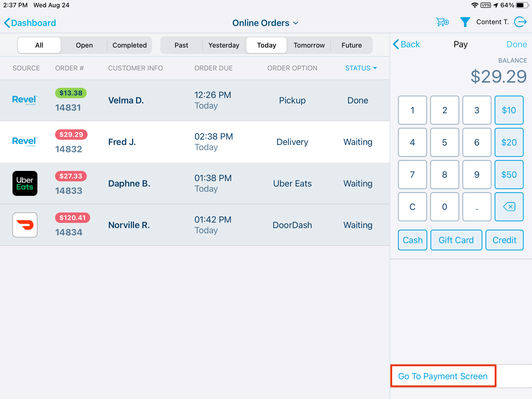Tap the C clear key

(413, 207)
